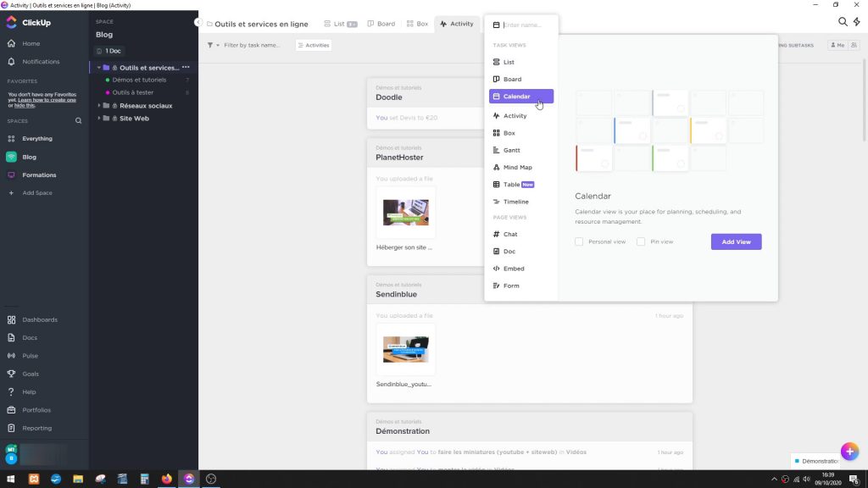Expand the Site Web folder
868x488 pixels.
tap(99, 118)
